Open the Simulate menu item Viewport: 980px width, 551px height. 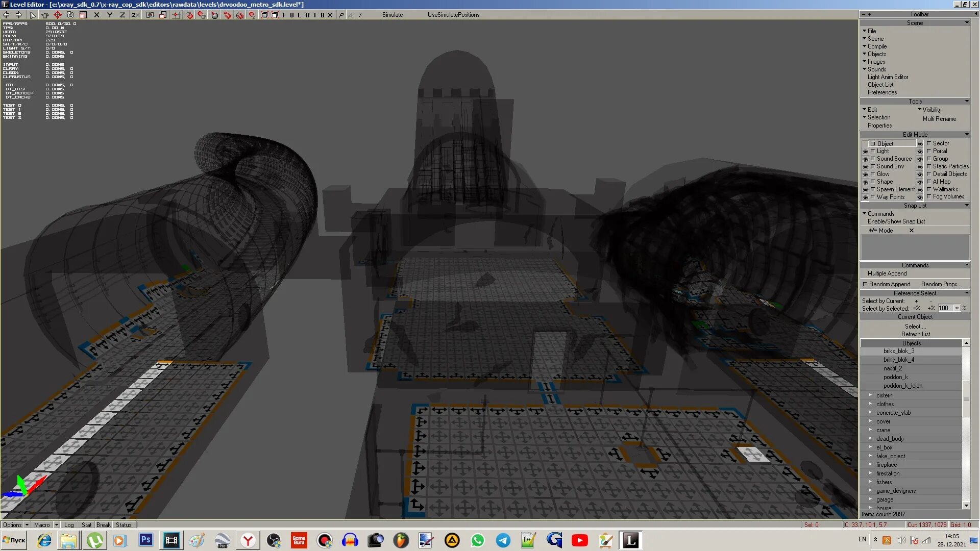pos(392,15)
